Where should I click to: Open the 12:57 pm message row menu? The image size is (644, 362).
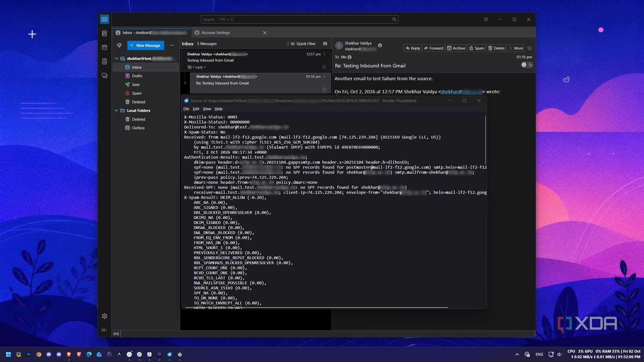[324, 54]
